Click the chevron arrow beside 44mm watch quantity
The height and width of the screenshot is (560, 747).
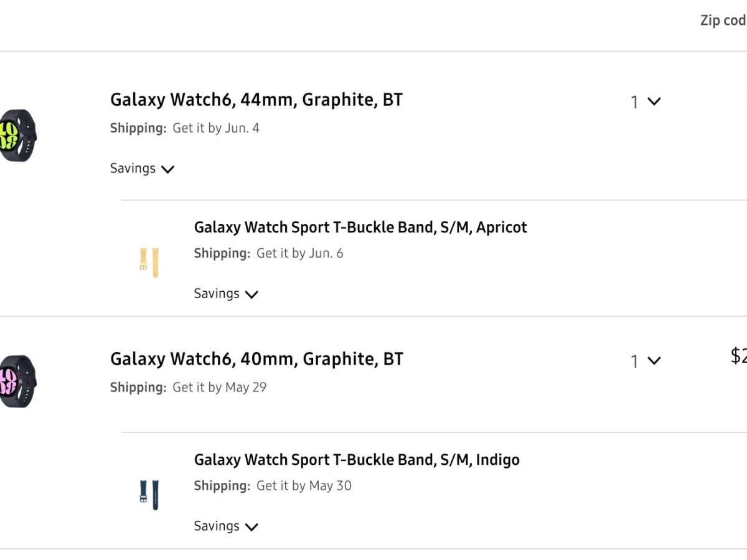(x=654, y=101)
